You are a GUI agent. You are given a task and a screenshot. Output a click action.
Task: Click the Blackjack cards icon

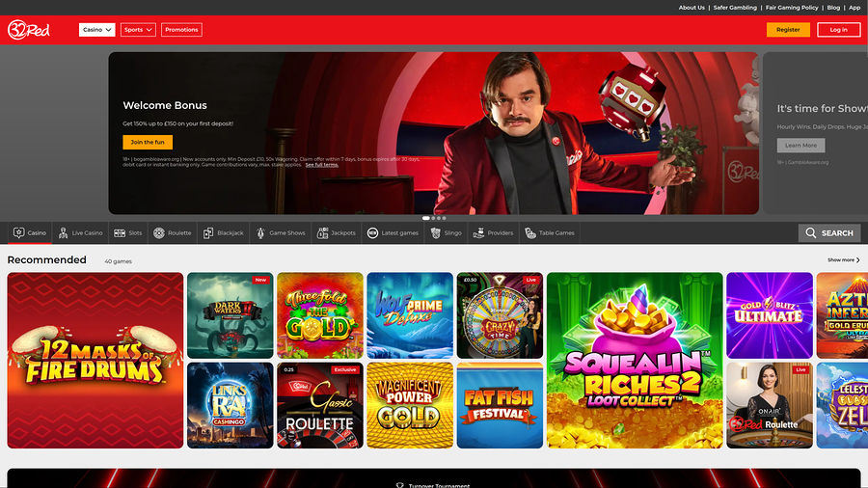pyautogui.click(x=208, y=233)
